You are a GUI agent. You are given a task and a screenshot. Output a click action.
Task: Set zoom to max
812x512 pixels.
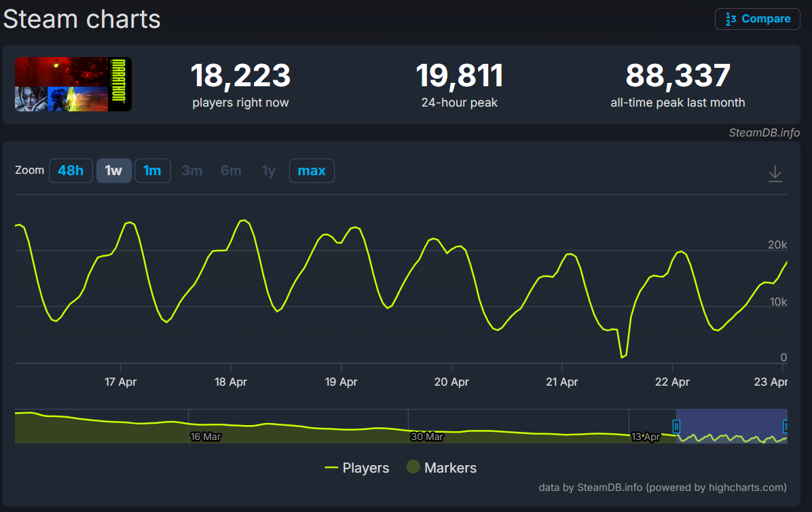pos(312,171)
